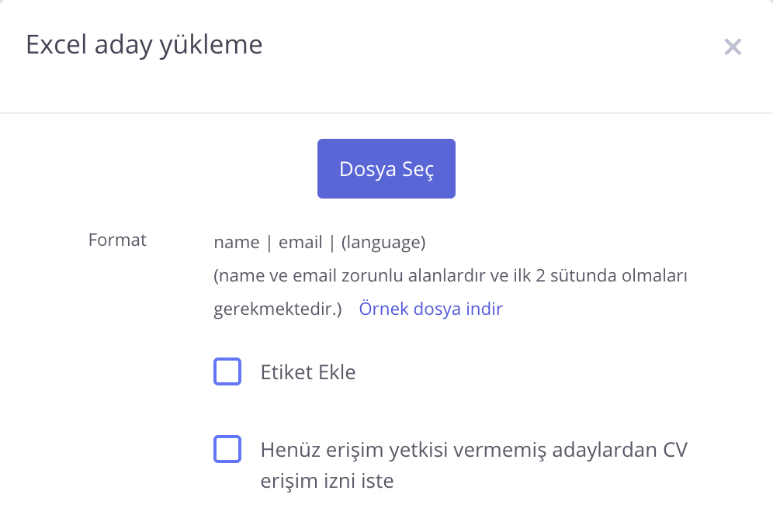This screenshot has height=532, width=773.
Task: Click the "Etiket Ekle" label text
Action: [x=308, y=372]
